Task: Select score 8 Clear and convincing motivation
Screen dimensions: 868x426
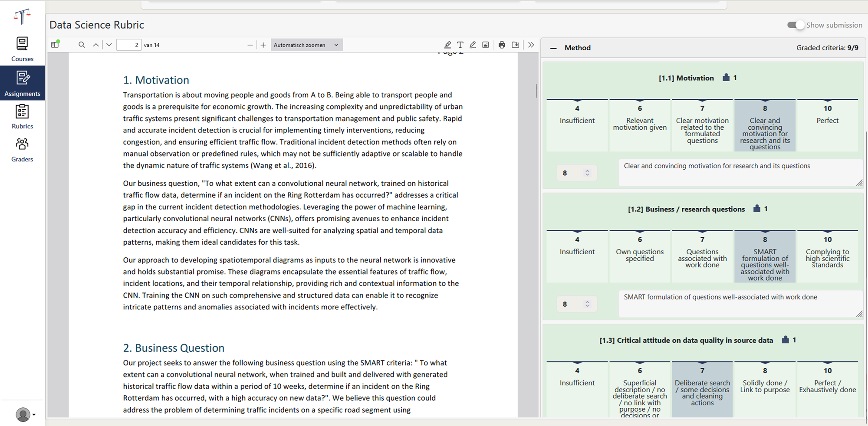Action: coord(765,125)
